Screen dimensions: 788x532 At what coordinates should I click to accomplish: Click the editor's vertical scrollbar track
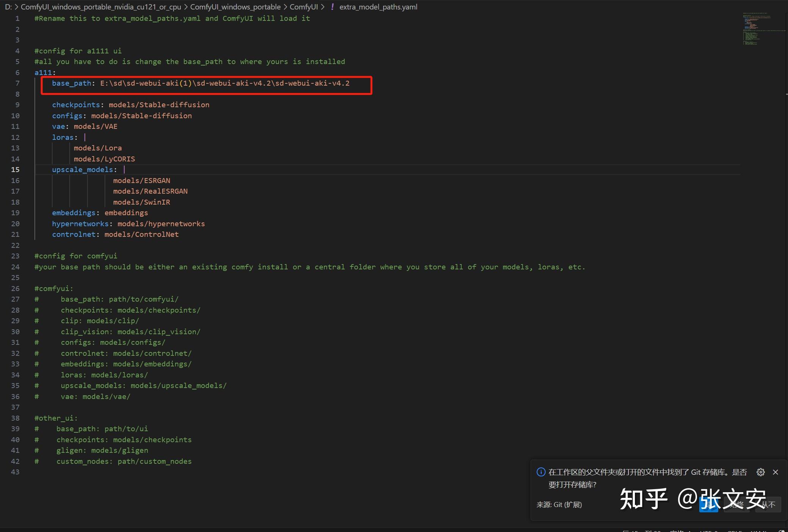[x=786, y=265]
